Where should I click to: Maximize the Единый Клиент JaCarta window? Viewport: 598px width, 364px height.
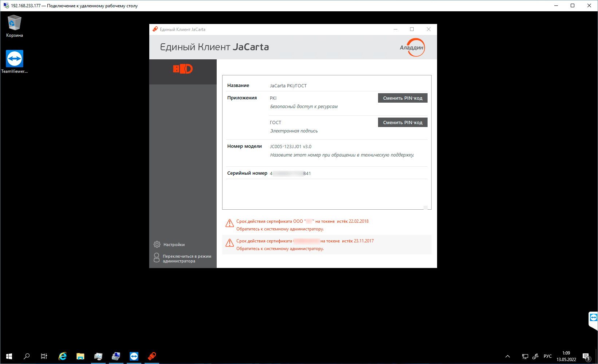[412, 29]
